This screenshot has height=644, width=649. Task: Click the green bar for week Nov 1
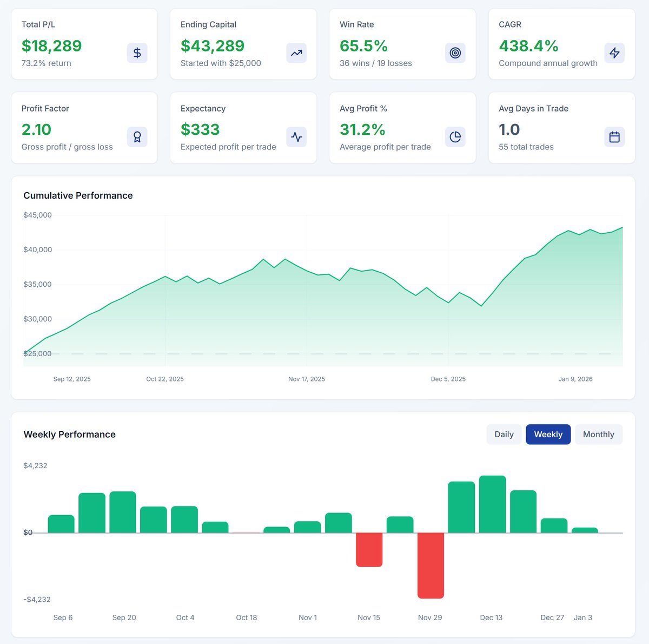click(308, 527)
